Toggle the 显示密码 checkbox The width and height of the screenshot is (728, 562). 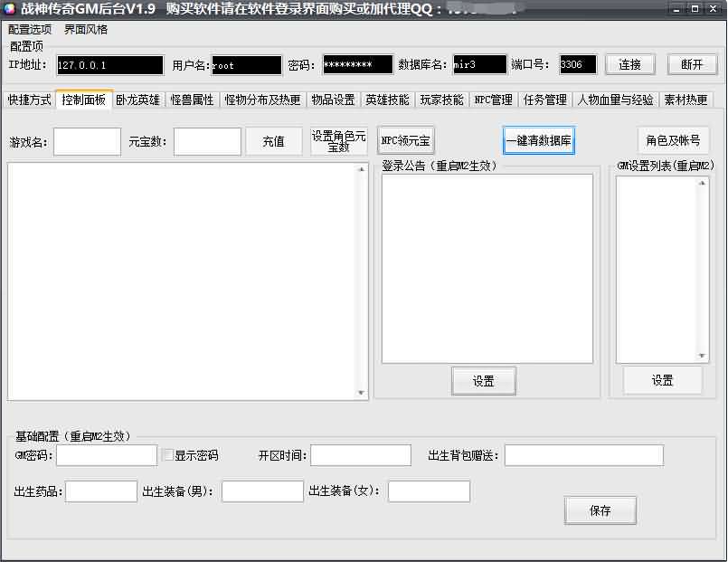(x=167, y=455)
